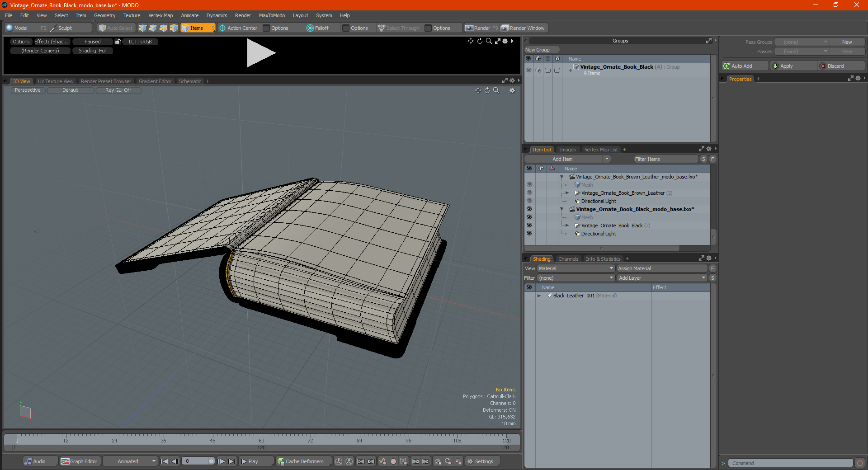This screenshot has width=868, height=470.
Task: Click the New Group button
Action: point(542,50)
